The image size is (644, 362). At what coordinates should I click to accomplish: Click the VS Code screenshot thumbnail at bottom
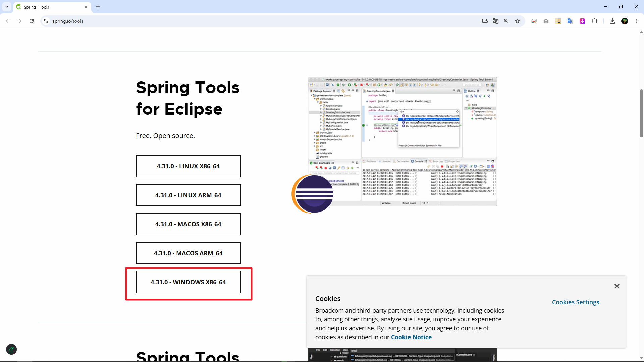coord(402,355)
